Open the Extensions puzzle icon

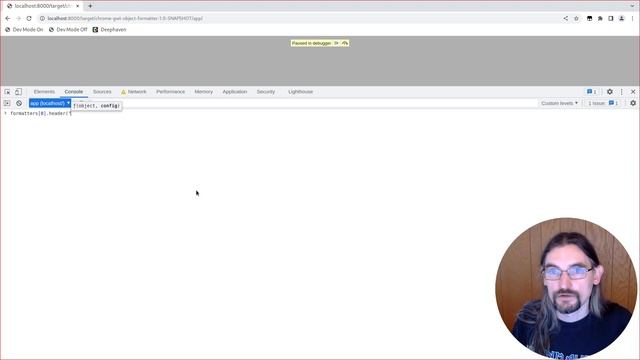click(600, 18)
